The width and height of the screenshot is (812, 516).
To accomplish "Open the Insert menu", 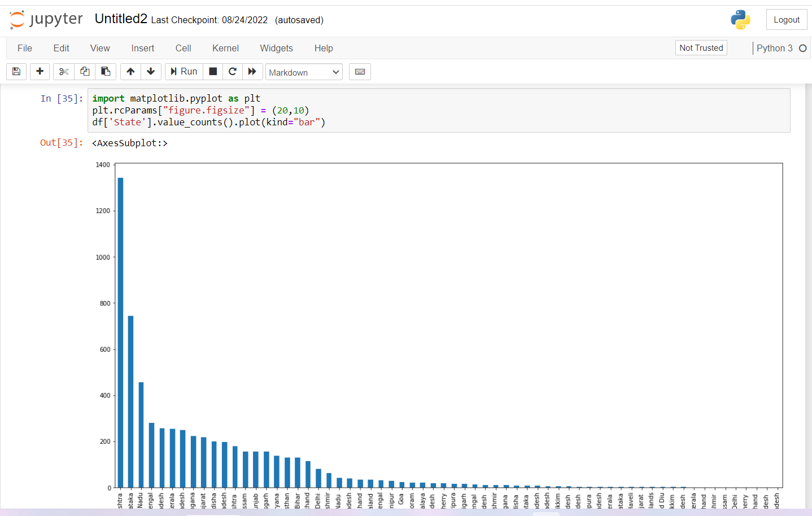I will coord(142,48).
